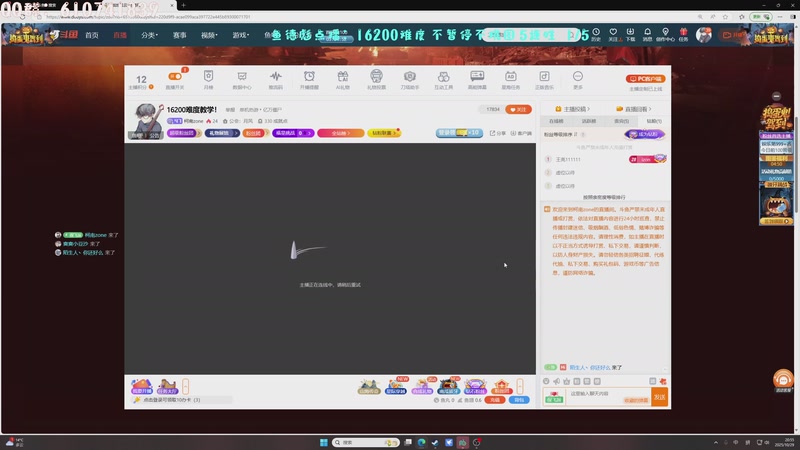The height and width of the screenshot is (450, 800).
Task: Open the weather widget on the taskbar
Action: (x=14, y=442)
